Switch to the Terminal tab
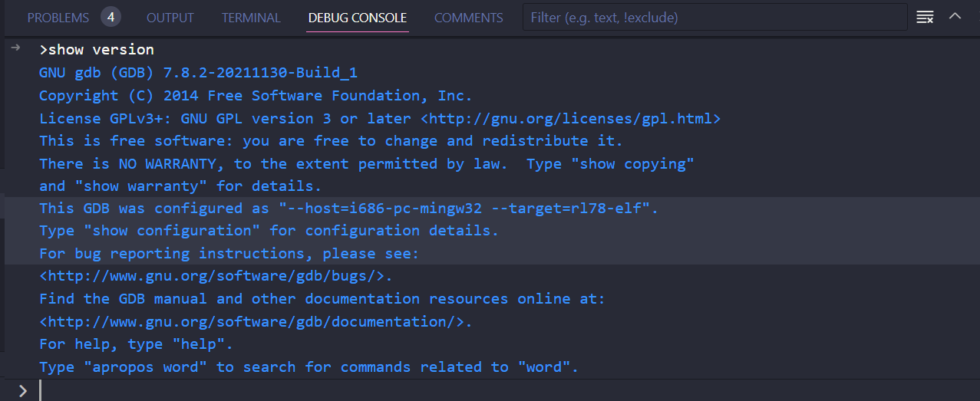Screen dimensions: 980x401 (x=251, y=17)
